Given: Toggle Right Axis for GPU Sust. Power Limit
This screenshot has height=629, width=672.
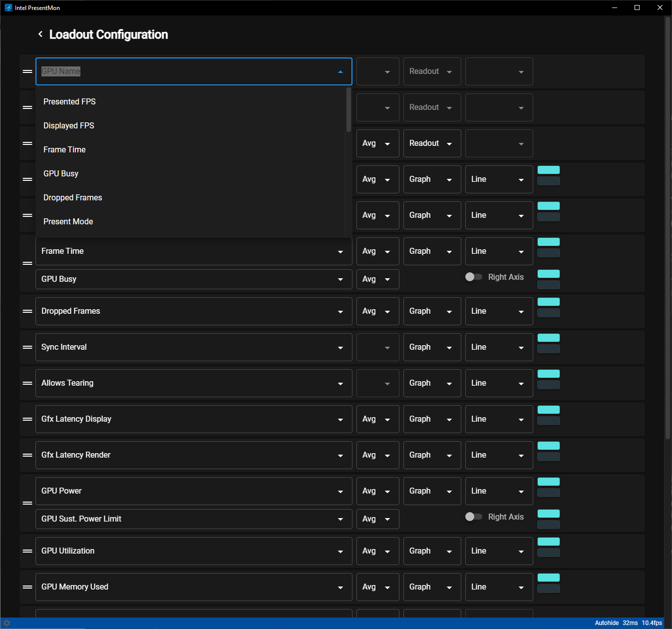Looking at the screenshot, I should (473, 517).
